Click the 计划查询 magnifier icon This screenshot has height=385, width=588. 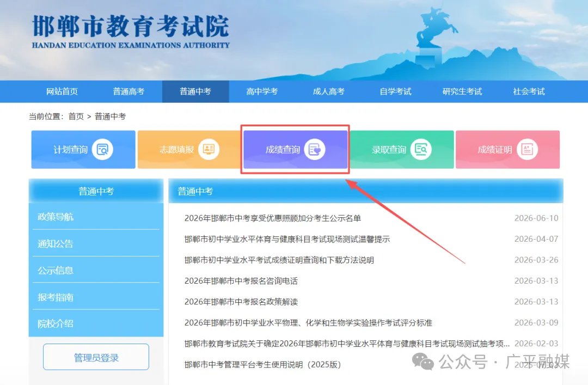click(x=102, y=149)
